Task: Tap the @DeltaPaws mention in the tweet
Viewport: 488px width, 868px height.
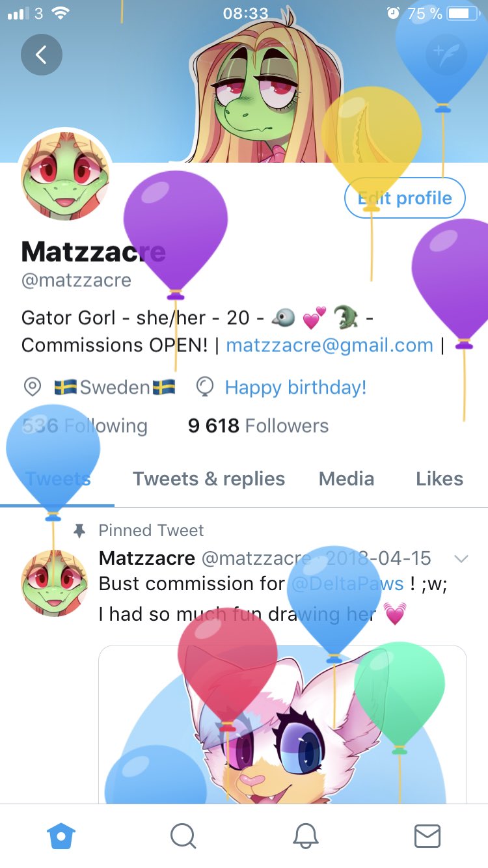Action: (x=347, y=583)
